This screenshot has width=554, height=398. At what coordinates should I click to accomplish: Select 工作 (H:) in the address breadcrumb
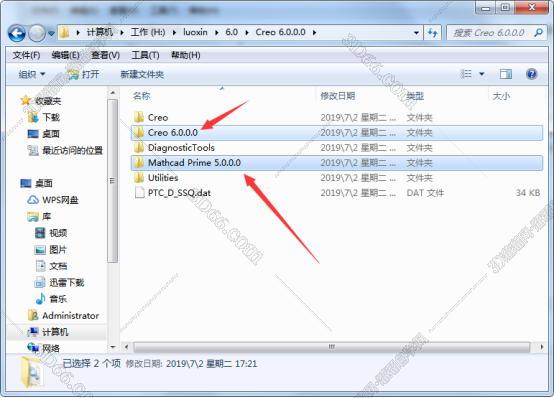[148, 32]
